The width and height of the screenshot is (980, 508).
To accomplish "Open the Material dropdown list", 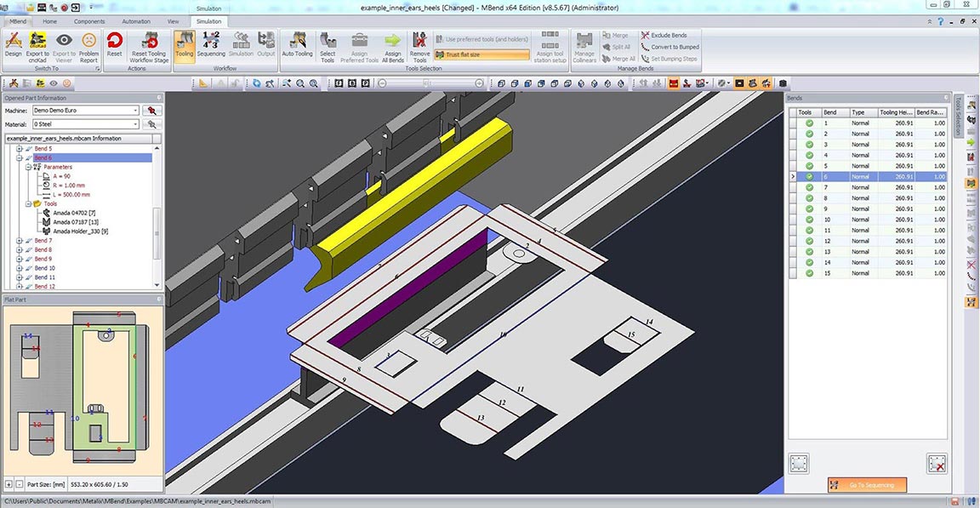I will click(135, 124).
